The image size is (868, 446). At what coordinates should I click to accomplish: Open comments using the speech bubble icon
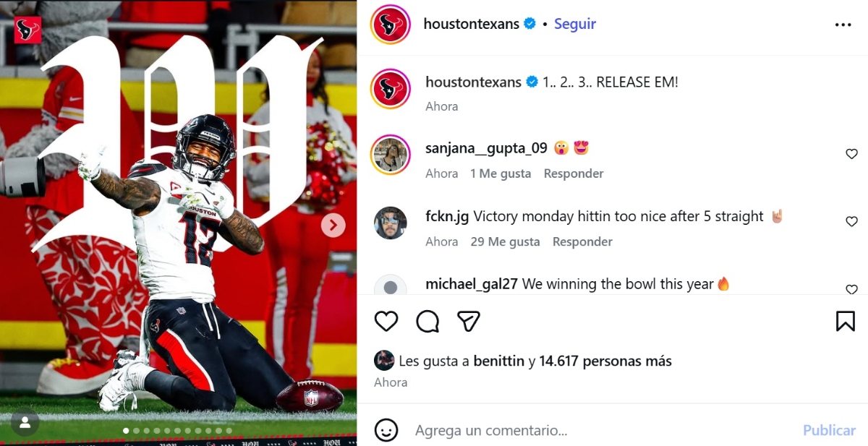pyautogui.click(x=427, y=321)
